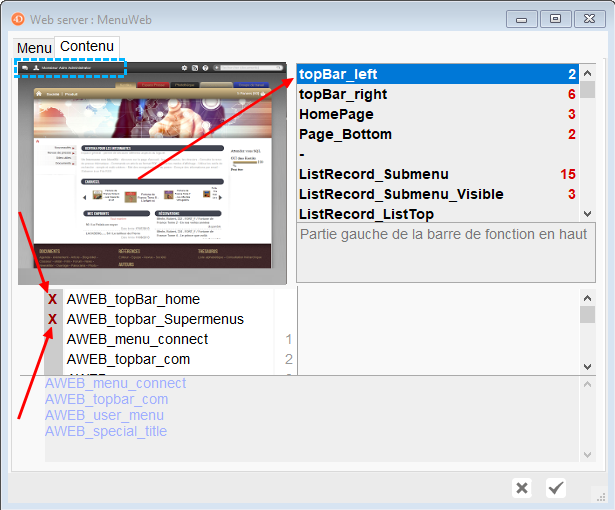Maximize the MenuWeb window
This screenshot has width=615, height=510.
click(555, 19)
